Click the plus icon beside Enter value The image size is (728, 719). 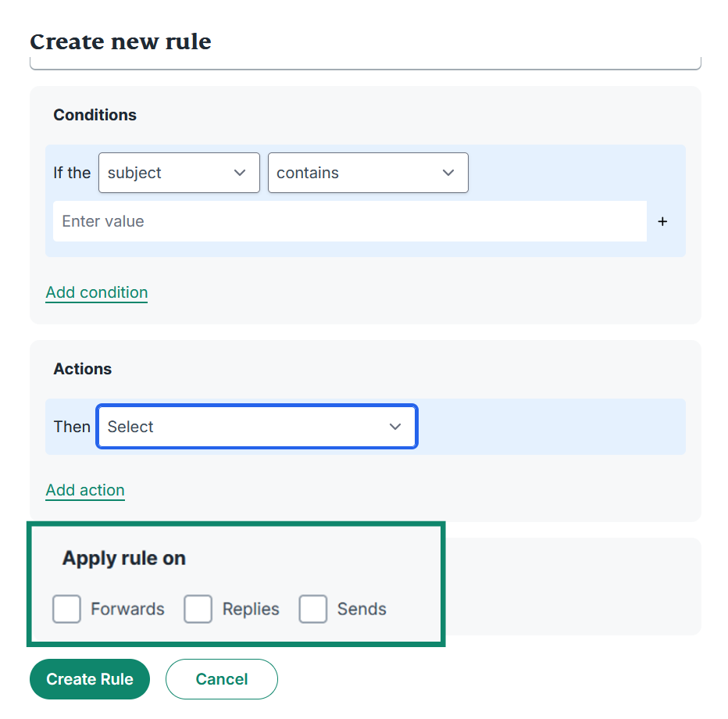662,221
